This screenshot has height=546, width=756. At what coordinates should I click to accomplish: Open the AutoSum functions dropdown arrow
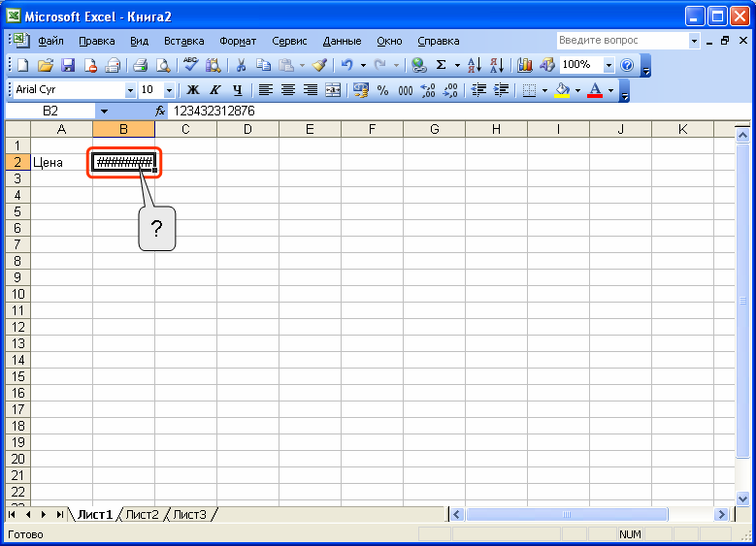pyautogui.click(x=457, y=65)
